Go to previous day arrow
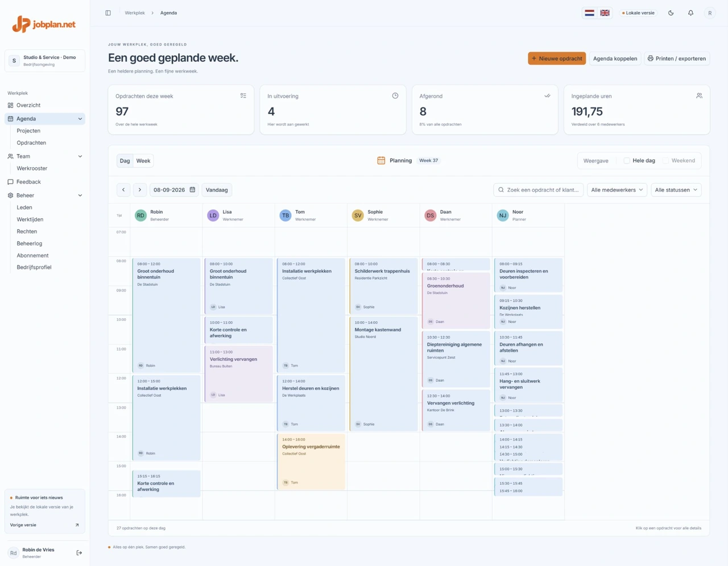728x566 pixels. [x=123, y=190]
